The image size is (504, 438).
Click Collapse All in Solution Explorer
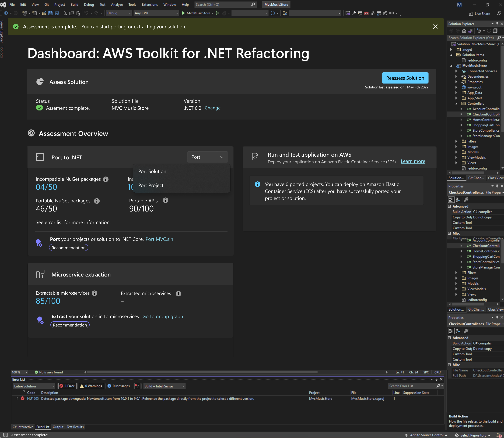click(495, 31)
